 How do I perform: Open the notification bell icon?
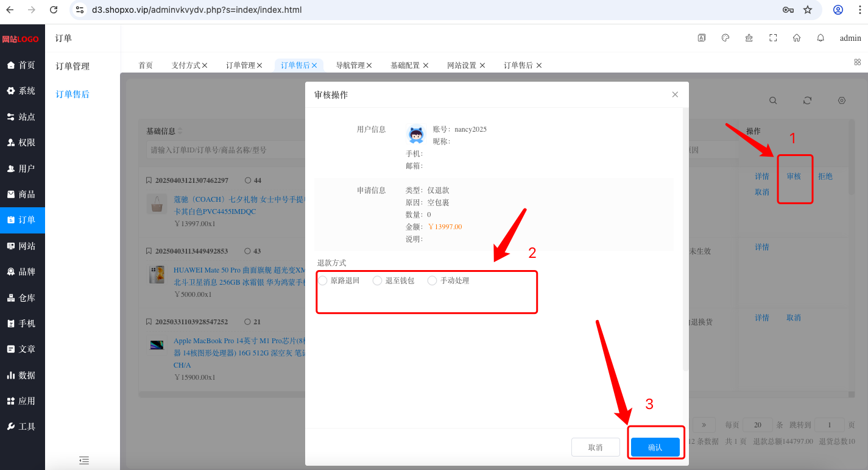tap(820, 38)
